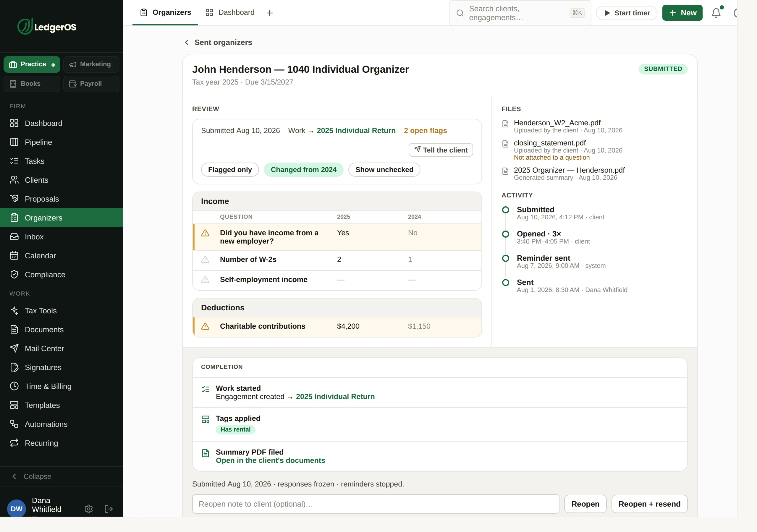Open Recurring in sidebar

(61, 443)
